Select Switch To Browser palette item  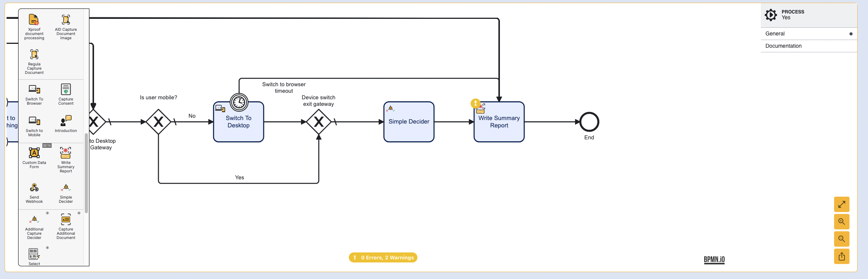tap(34, 95)
